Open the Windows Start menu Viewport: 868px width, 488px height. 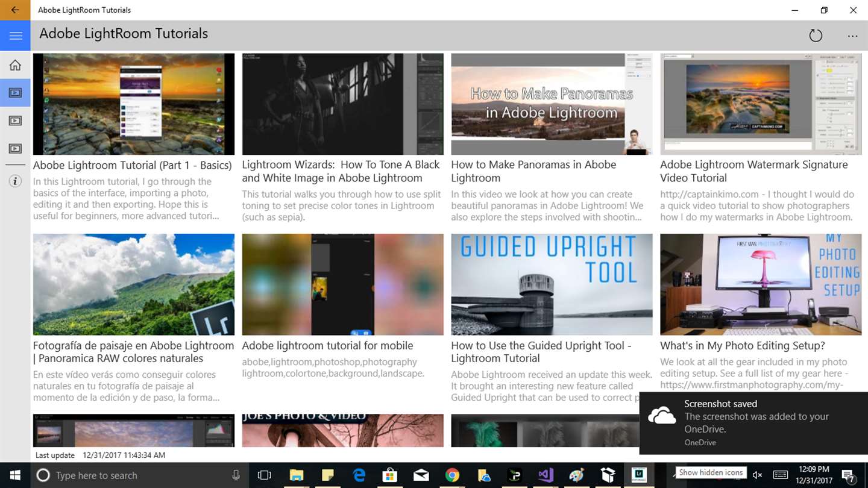click(x=14, y=475)
